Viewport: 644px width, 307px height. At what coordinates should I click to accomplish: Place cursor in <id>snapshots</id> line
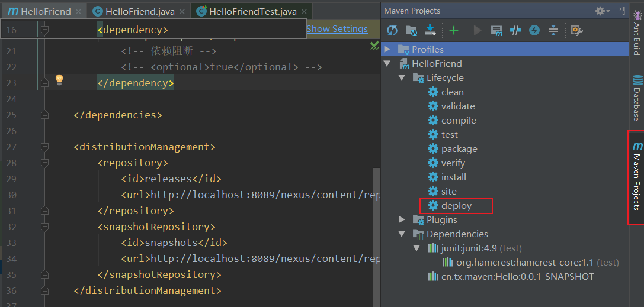[174, 243]
